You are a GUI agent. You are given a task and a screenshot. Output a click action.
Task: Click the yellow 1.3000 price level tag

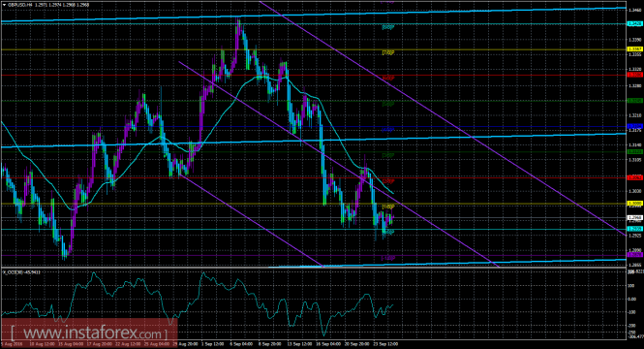coord(635,204)
